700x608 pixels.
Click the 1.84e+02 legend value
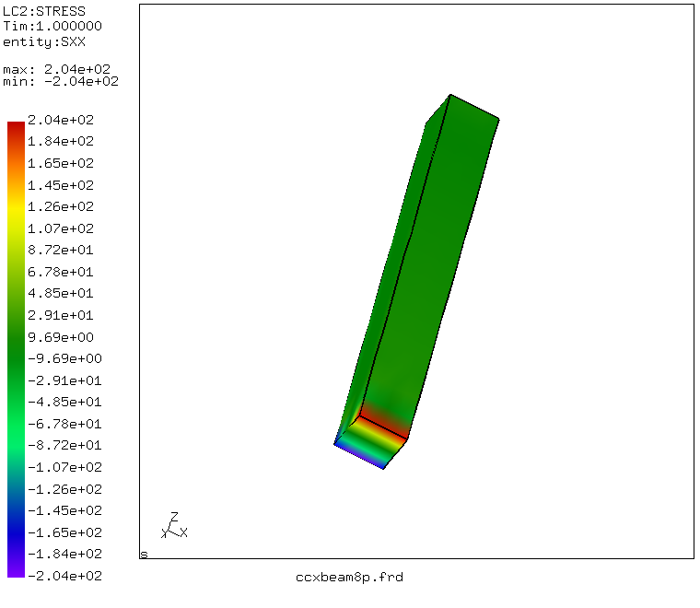tap(61, 141)
